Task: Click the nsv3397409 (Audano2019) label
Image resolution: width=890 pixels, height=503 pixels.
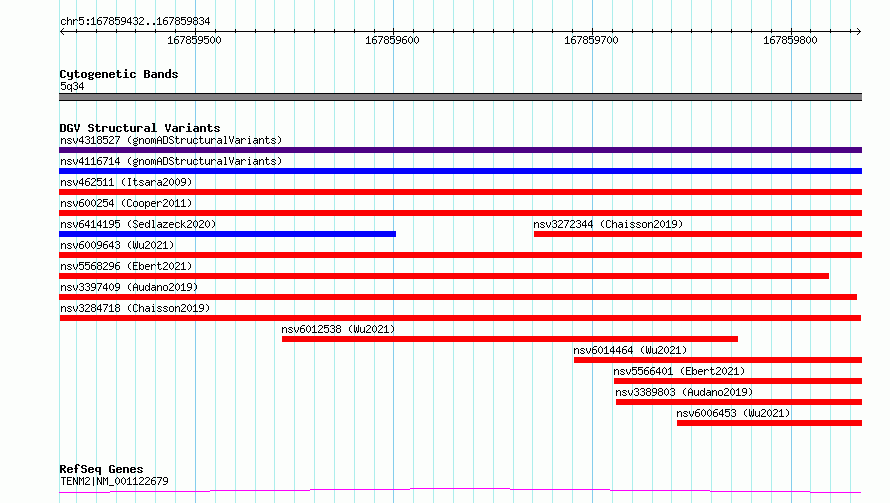Action: point(129,287)
